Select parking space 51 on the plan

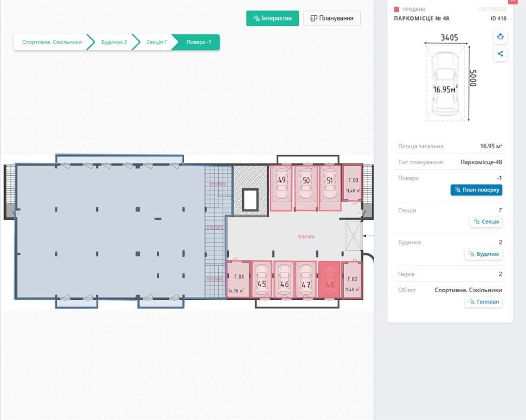(x=330, y=188)
